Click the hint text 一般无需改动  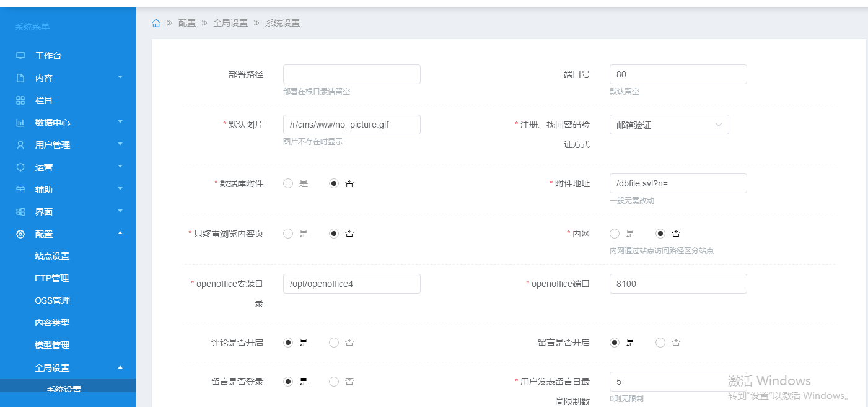(x=632, y=201)
